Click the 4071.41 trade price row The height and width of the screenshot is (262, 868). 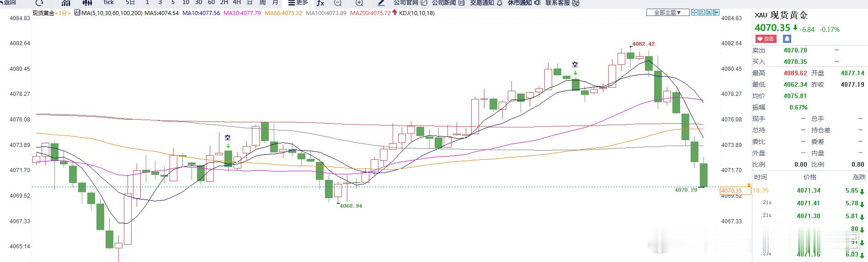click(x=808, y=203)
